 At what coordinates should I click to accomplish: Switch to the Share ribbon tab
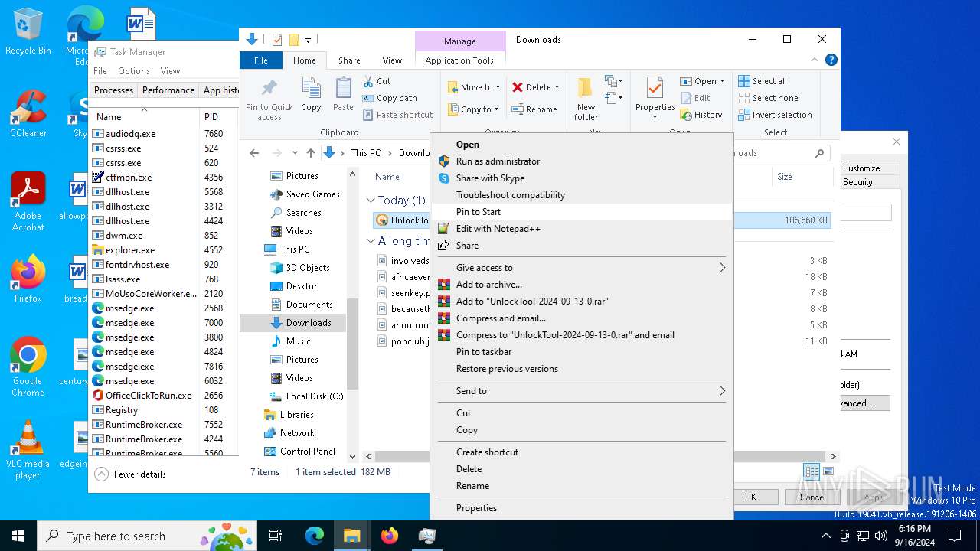tap(349, 60)
